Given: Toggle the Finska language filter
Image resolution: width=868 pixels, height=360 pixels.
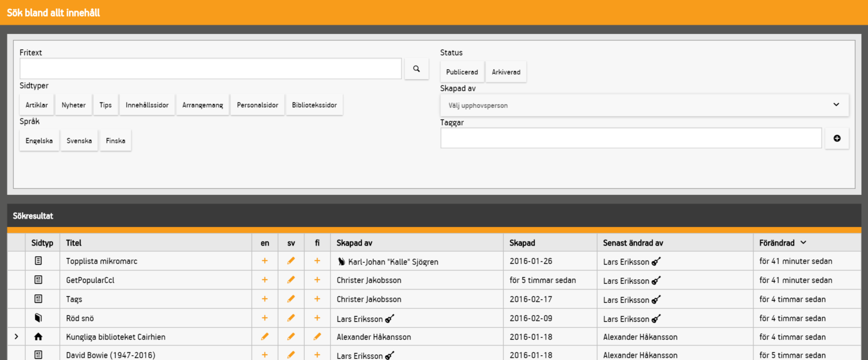Looking at the screenshot, I should tap(116, 141).
